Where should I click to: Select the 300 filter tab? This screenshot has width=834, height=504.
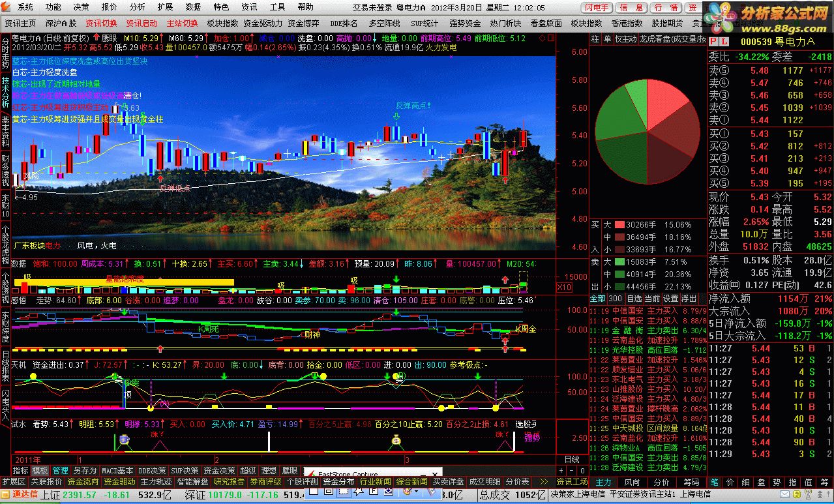(x=615, y=299)
